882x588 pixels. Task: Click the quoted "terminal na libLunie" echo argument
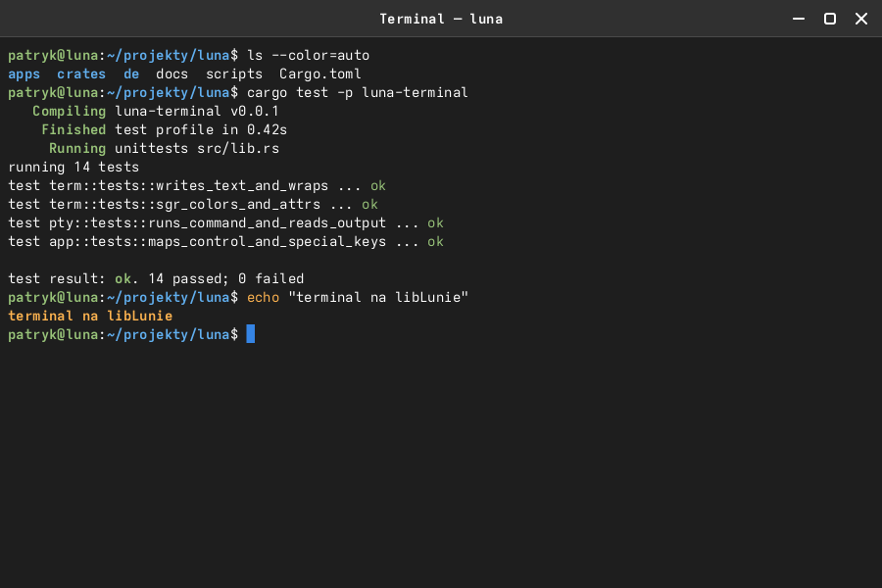(x=378, y=297)
